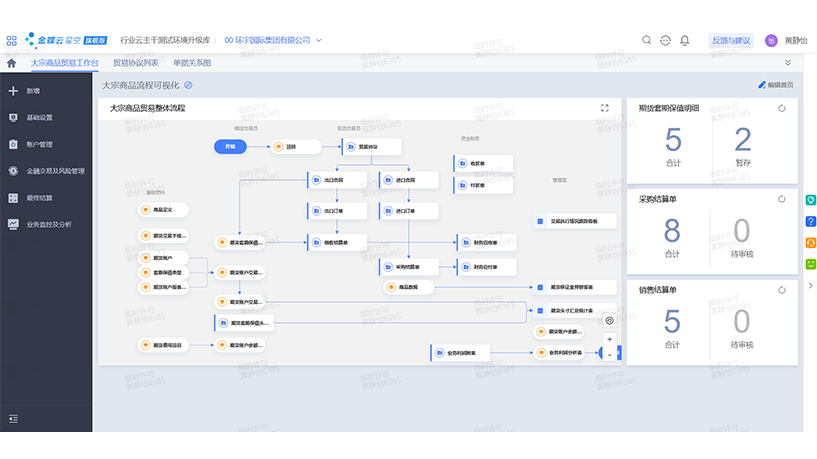Refresh the 销售结算单 card

[x=782, y=290]
